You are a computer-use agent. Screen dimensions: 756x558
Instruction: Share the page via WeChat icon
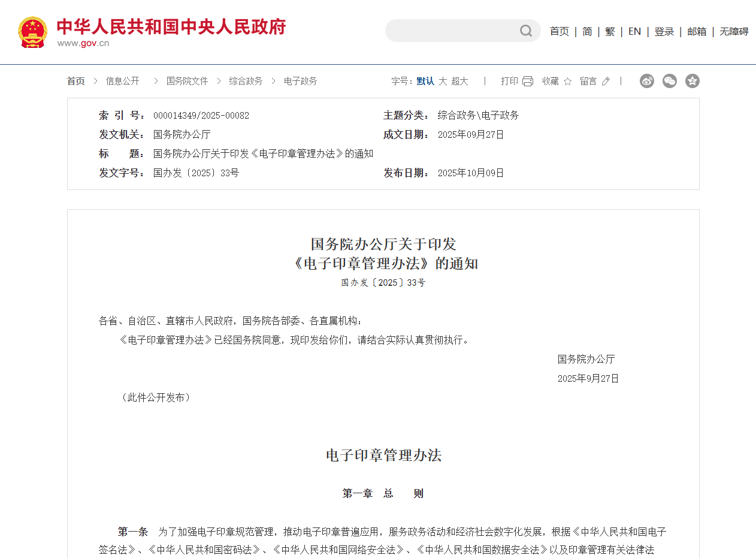tap(670, 81)
